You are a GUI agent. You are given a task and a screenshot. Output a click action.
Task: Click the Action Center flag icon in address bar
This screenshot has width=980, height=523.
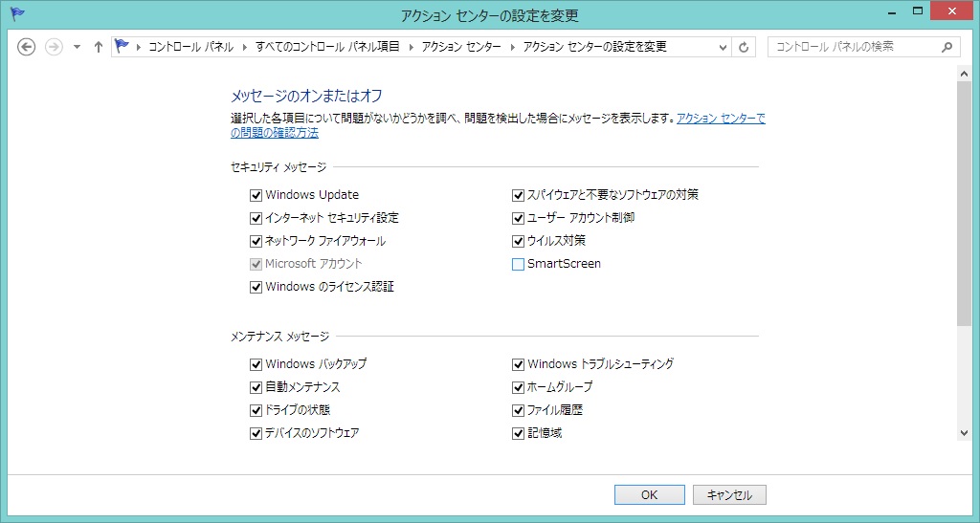coord(122,46)
